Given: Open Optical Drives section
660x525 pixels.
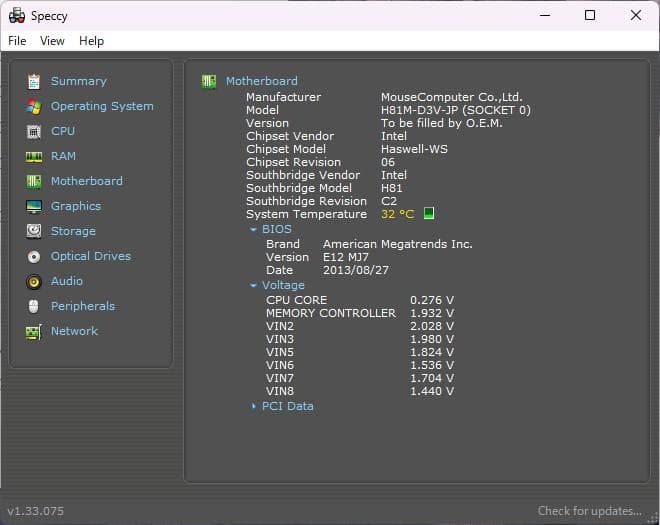Looking at the screenshot, I should pos(91,256).
